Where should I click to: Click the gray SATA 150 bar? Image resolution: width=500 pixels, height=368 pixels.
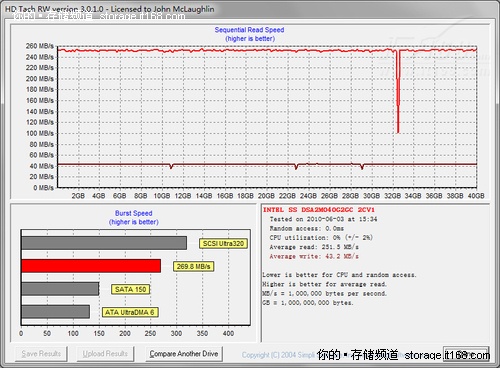tap(60, 289)
